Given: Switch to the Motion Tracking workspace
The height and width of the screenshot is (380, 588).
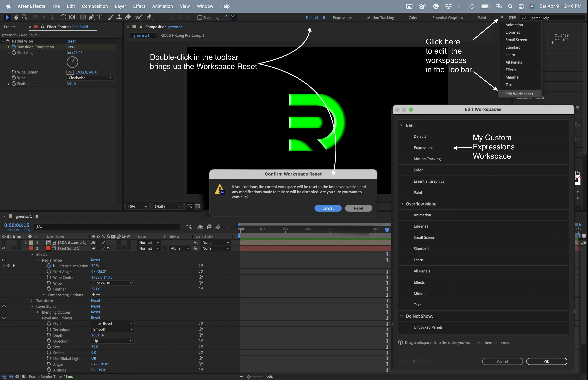Looking at the screenshot, I should click(380, 18).
